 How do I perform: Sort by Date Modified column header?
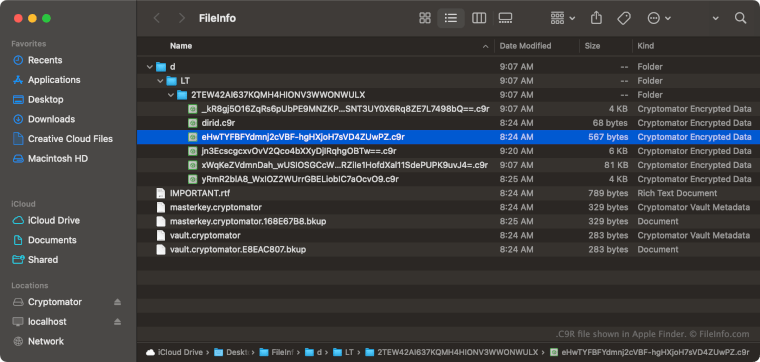pos(525,46)
